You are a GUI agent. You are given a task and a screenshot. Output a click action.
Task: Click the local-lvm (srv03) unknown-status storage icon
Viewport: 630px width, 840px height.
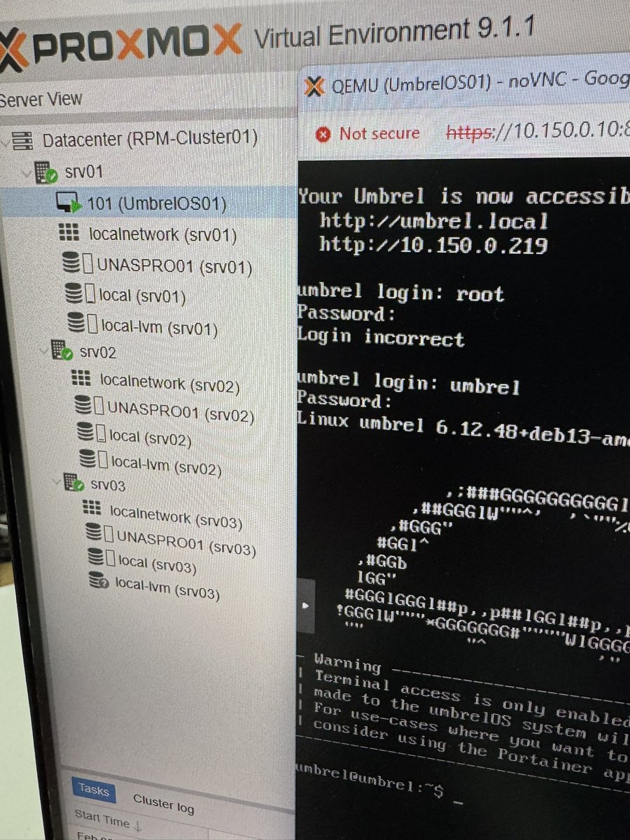pyautogui.click(x=98, y=581)
